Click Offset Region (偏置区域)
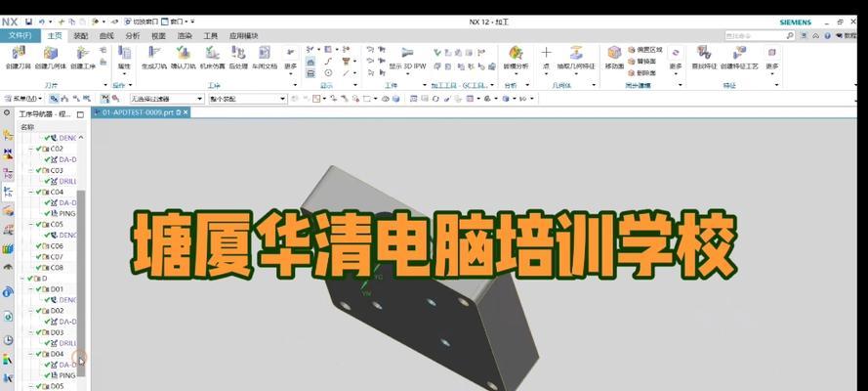Screen dimensions: 868x391 [x=645, y=49]
